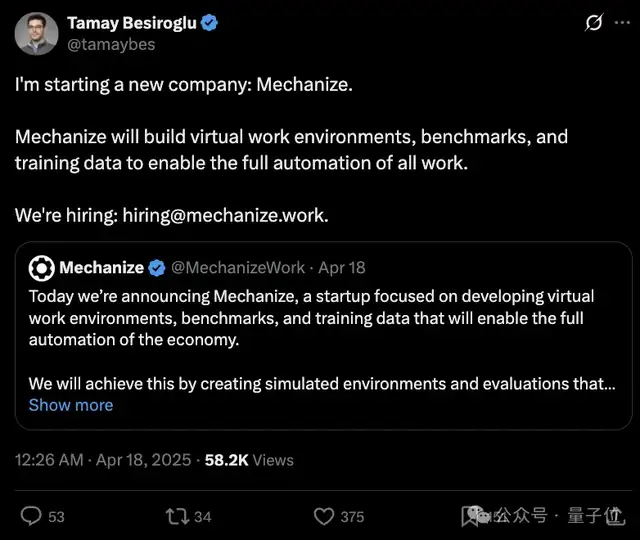Click the reply speech bubble icon

31,516
